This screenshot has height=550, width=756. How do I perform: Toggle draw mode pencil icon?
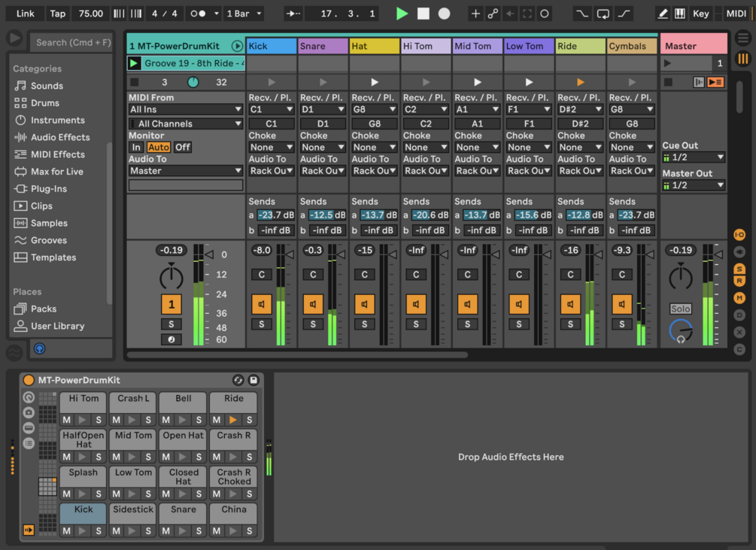coord(663,14)
